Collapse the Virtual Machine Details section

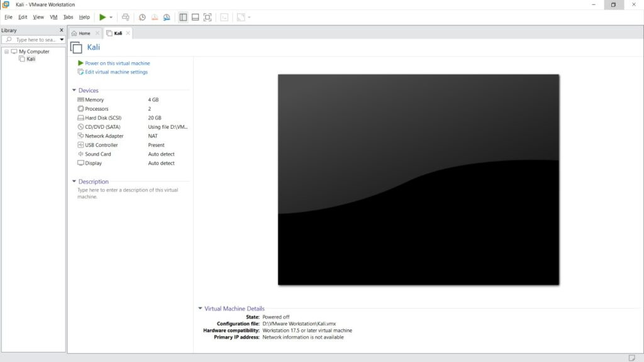[200, 309]
